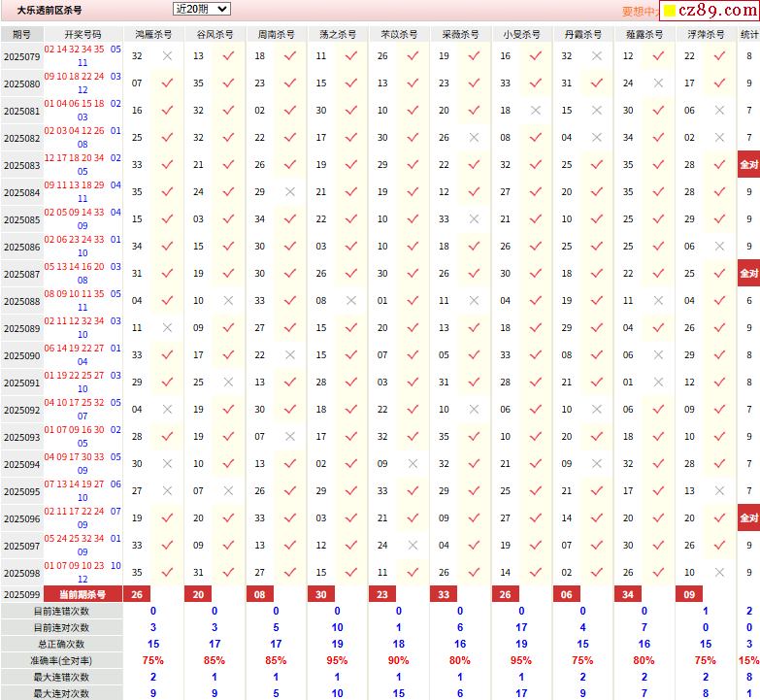
Task: Click the cross mark for 2025093 周南杀号
Action: pos(290,436)
